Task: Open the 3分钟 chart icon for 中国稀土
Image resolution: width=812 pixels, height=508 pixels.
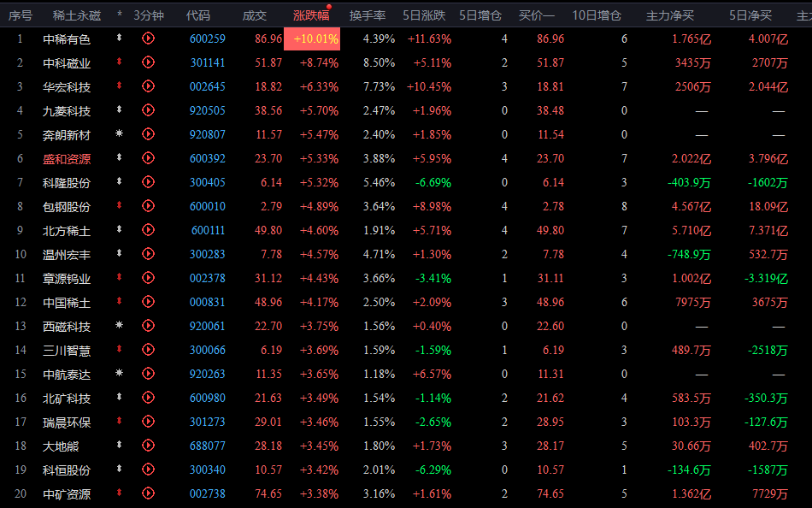Action: pos(148,302)
